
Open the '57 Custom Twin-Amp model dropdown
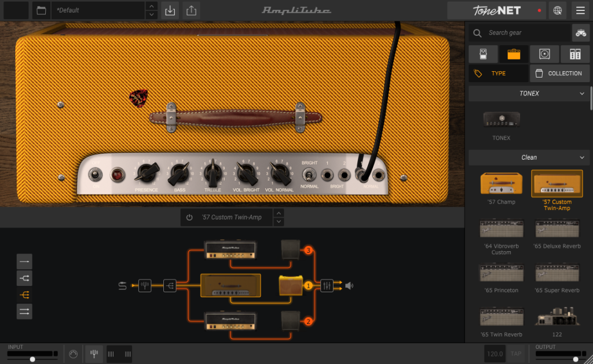coord(232,218)
